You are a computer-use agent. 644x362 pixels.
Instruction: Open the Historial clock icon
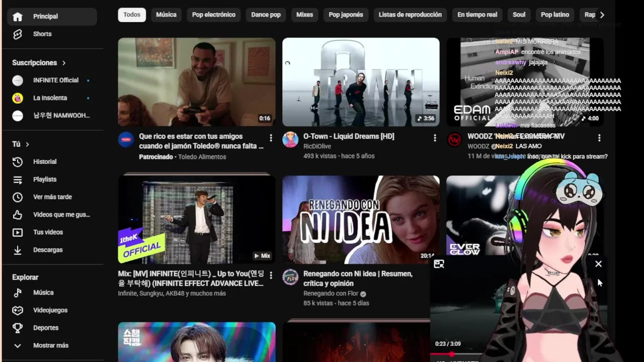pyautogui.click(x=18, y=162)
